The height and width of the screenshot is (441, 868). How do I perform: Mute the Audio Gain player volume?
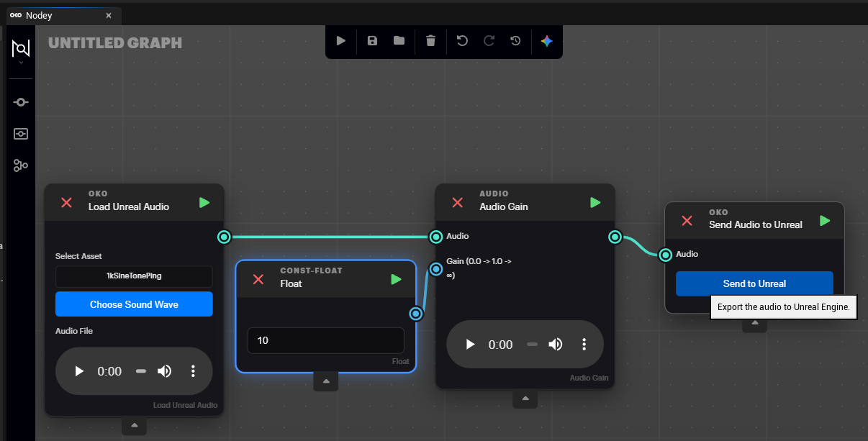[x=556, y=345]
